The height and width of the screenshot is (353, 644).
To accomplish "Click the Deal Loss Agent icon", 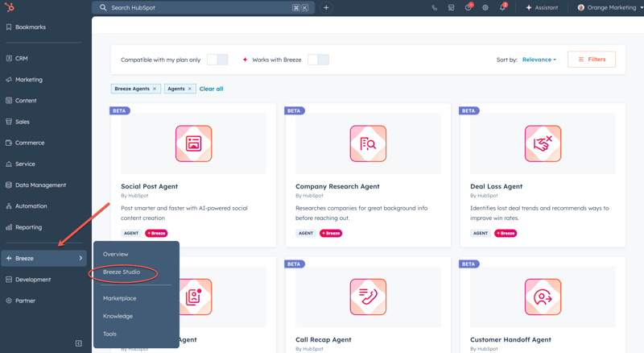I will 543,143.
